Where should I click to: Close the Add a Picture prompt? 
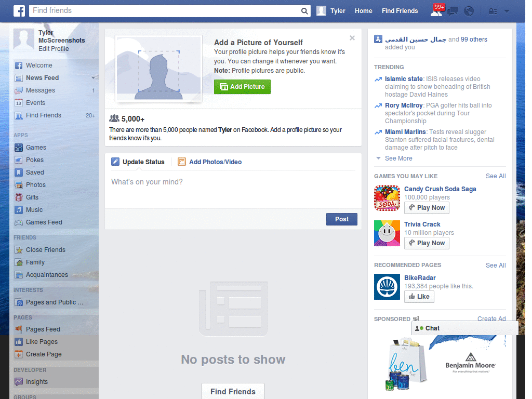coord(352,38)
